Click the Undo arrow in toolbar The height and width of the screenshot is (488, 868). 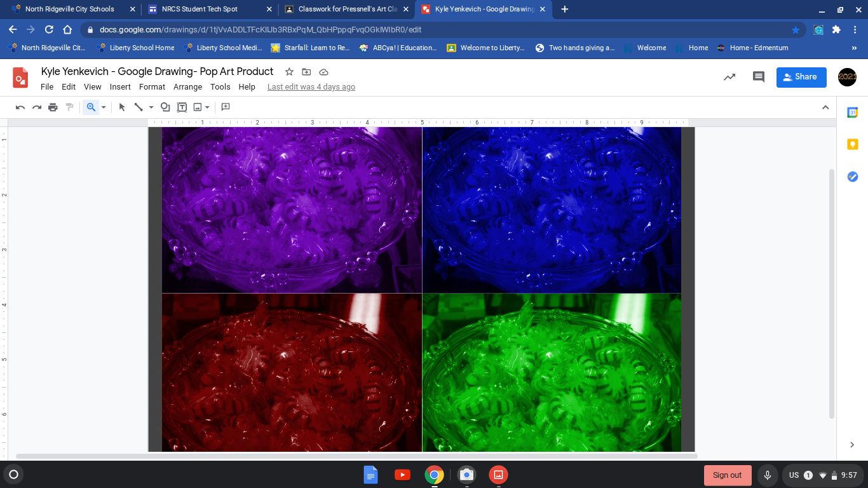[20, 107]
